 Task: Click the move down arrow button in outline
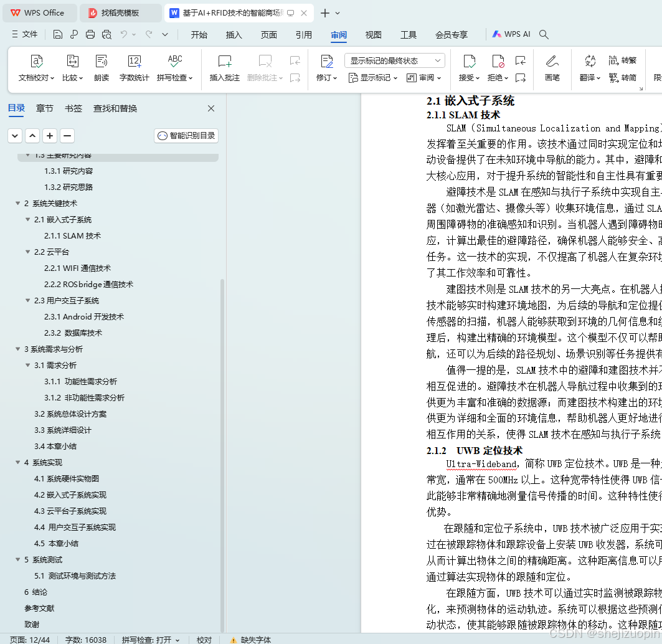coord(15,136)
